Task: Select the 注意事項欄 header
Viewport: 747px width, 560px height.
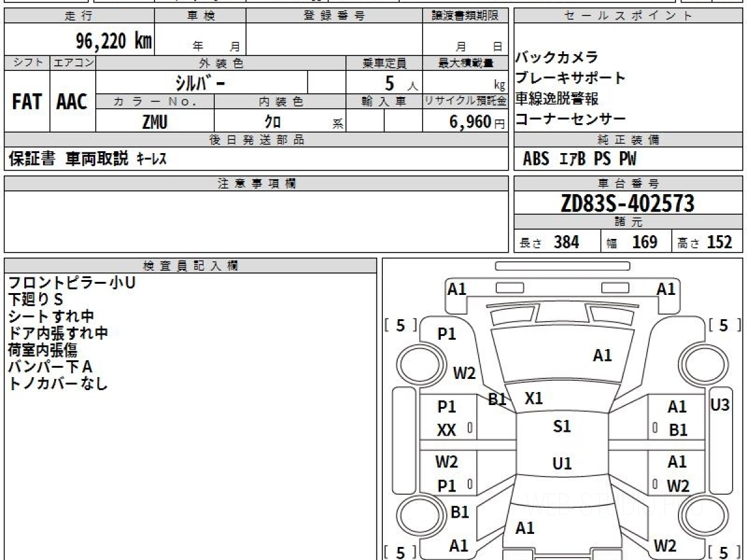Action: pyautogui.click(x=256, y=184)
